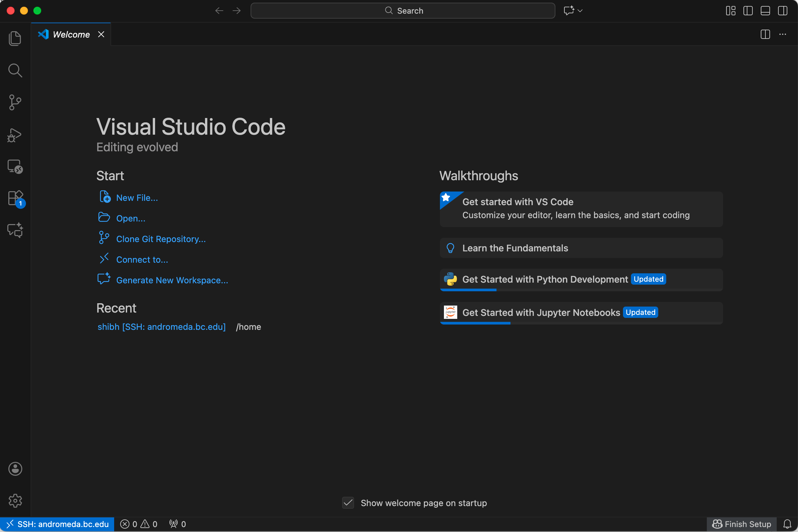This screenshot has width=798, height=532.
Task: Select the Welcome tab
Action: pos(71,34)
